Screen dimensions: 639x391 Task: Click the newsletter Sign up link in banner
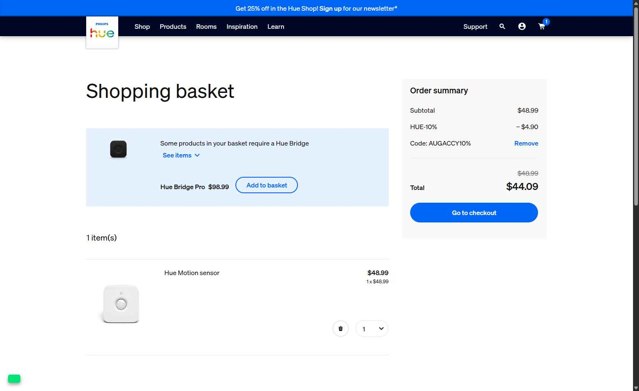coord(331,8)
